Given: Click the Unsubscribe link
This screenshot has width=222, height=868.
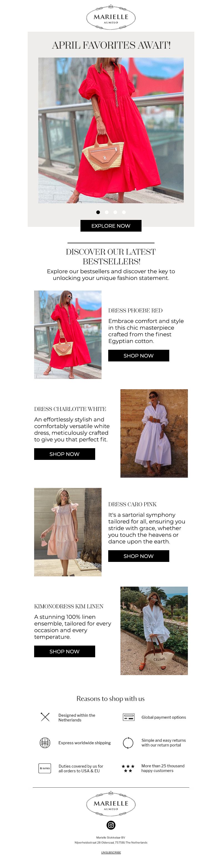Looking at the screenshot, I should click(x=111, y=852).
